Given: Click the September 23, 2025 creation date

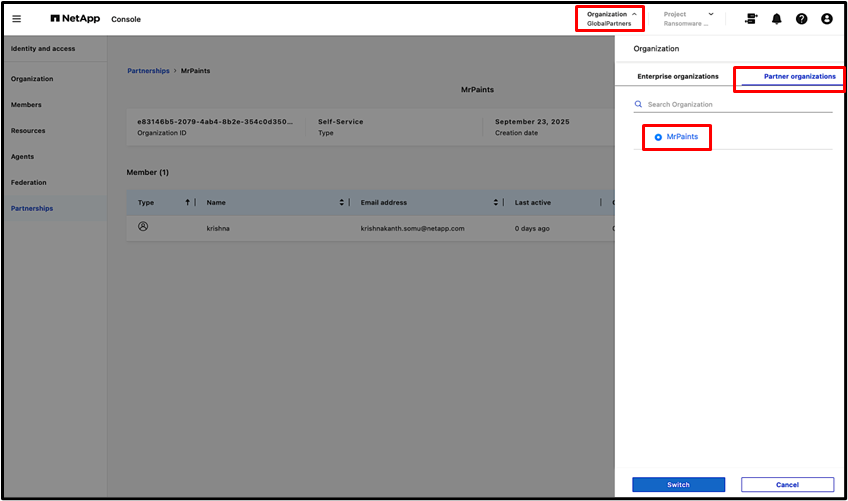Looking at the screenshot, I should coord(532,122).
